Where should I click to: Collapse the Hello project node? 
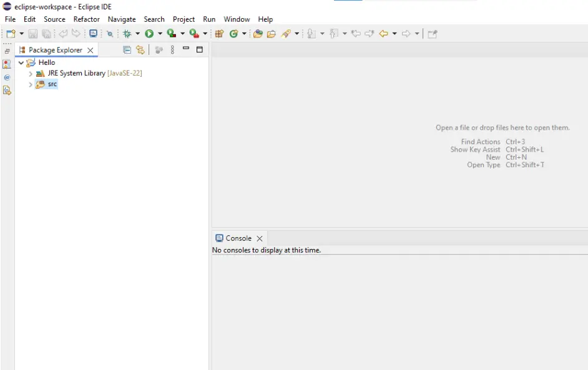pos(21,62)
